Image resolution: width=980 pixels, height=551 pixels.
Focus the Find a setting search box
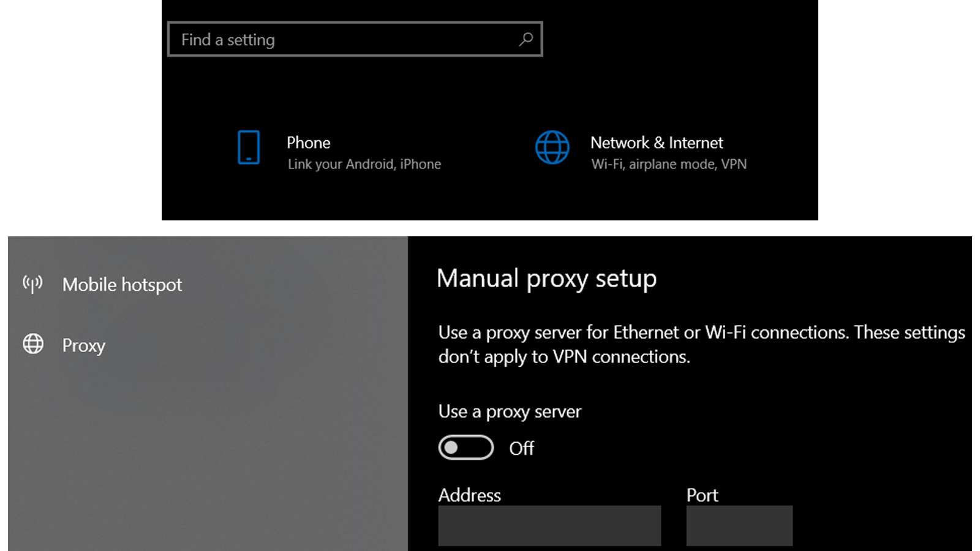tap(355, 39)
